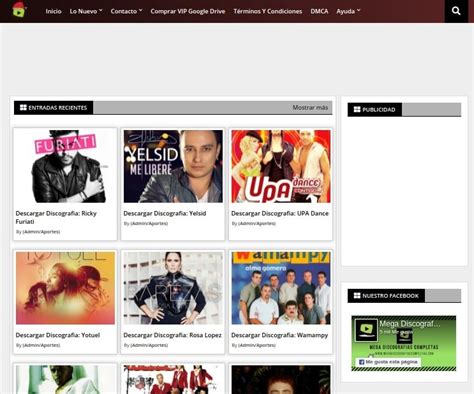Open Descargar Discografia: Ricky Furiati title

pos(56,217)
